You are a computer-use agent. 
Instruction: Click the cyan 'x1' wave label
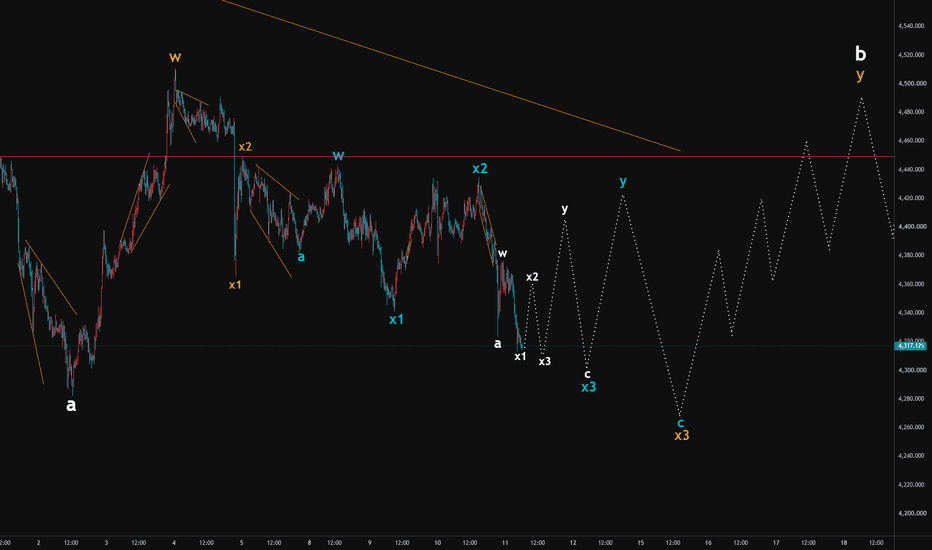396,319
